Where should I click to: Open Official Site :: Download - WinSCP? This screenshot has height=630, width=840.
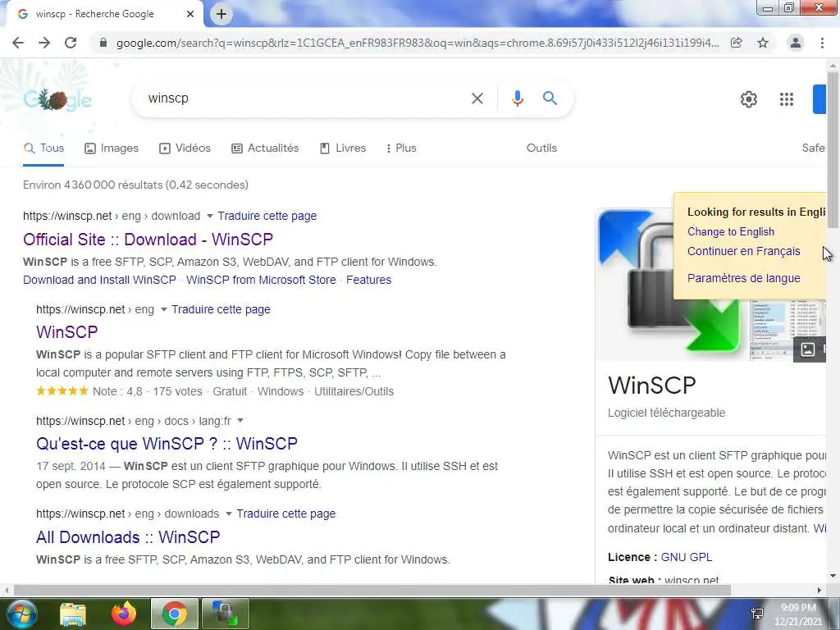[x=148, y=240]
